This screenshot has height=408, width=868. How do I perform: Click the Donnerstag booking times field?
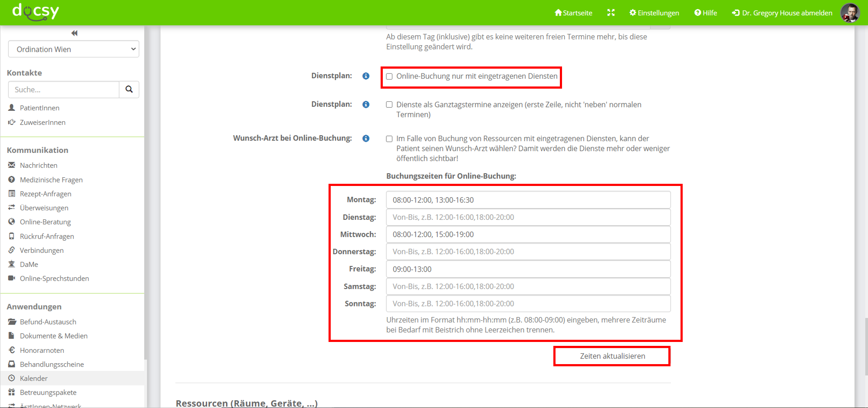coord(528,252)
